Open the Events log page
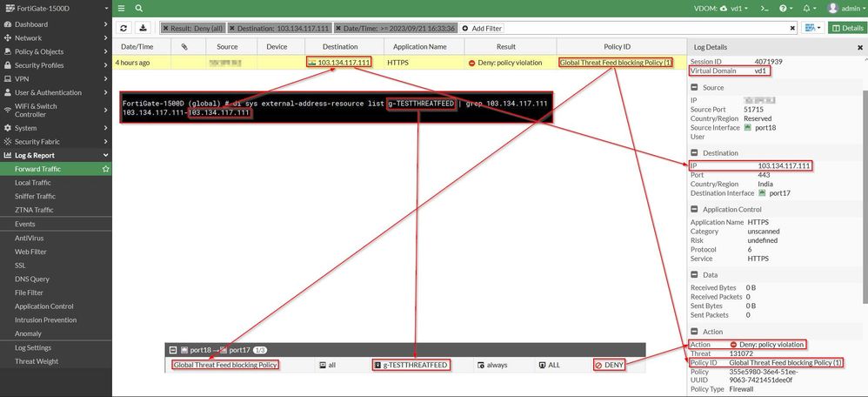This screenshot has height=397, width=868. click(x=25, y=225)
